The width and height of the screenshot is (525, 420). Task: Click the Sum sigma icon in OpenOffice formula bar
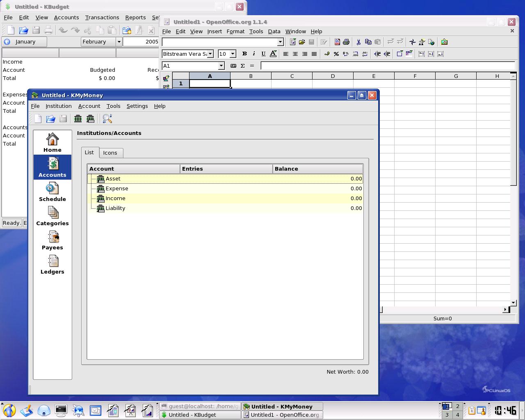(x=242, y=66)
